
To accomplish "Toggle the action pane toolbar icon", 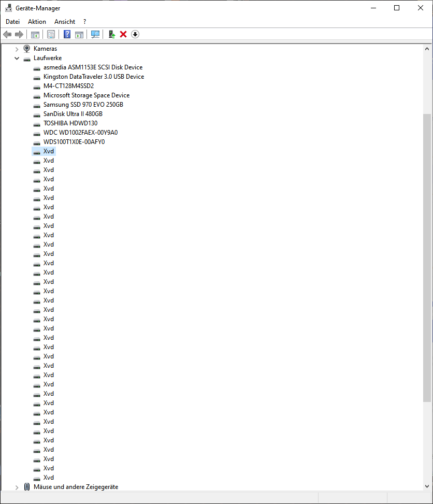I will (x=79, y=34).
